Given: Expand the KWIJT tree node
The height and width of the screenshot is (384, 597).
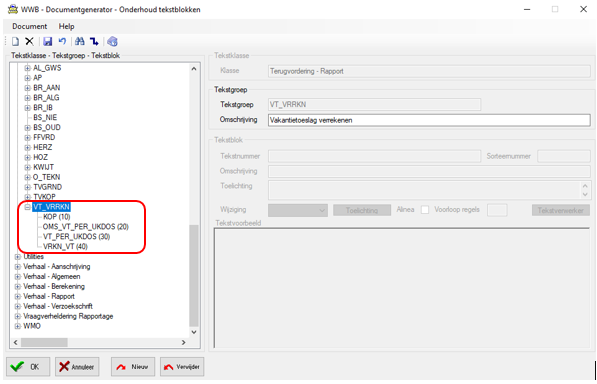Looking at the screenshot, I should point(27,167).
